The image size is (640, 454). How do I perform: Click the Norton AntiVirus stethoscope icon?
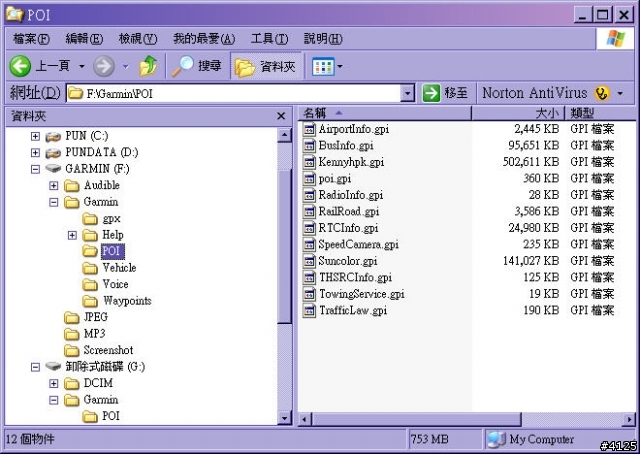tap(602, 93)
